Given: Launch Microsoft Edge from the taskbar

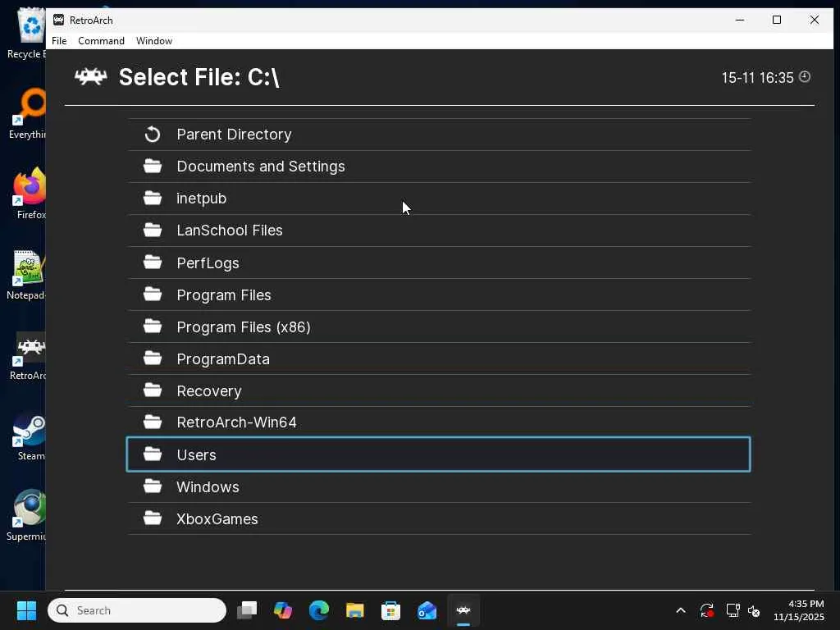Looking at the screenshot, I should point(318,610).
